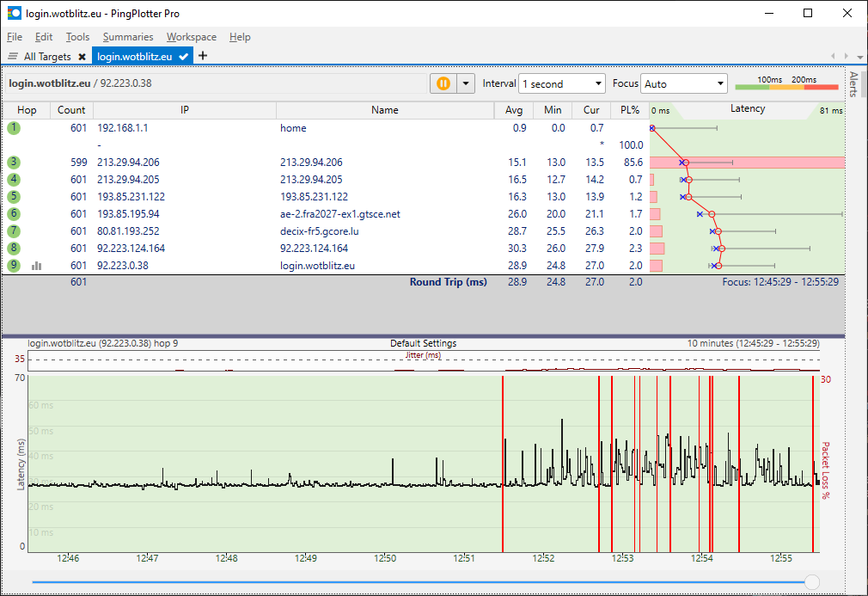Click the PingPlotter app icon in title bar
The height and width of the screenshot is (596, 868).
tap(14, 14)
